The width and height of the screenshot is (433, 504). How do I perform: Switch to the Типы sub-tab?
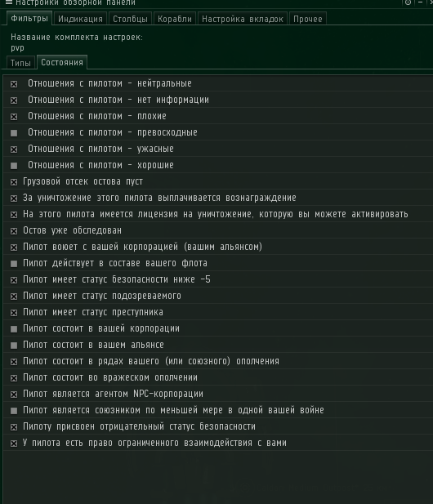tap(20, 63)
